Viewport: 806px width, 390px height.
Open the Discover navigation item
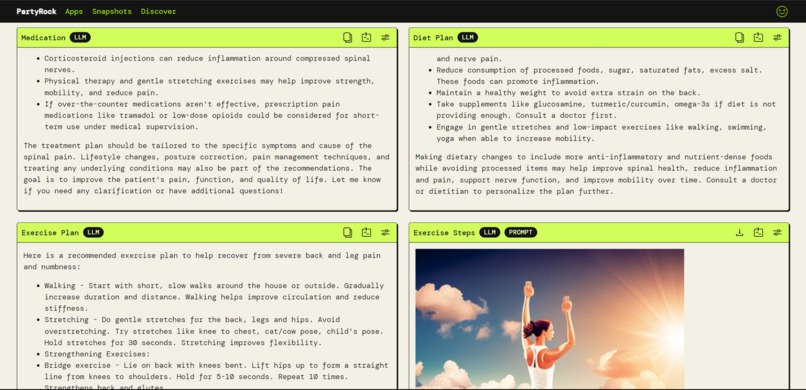pyautogui.click(x=158, y=11)
